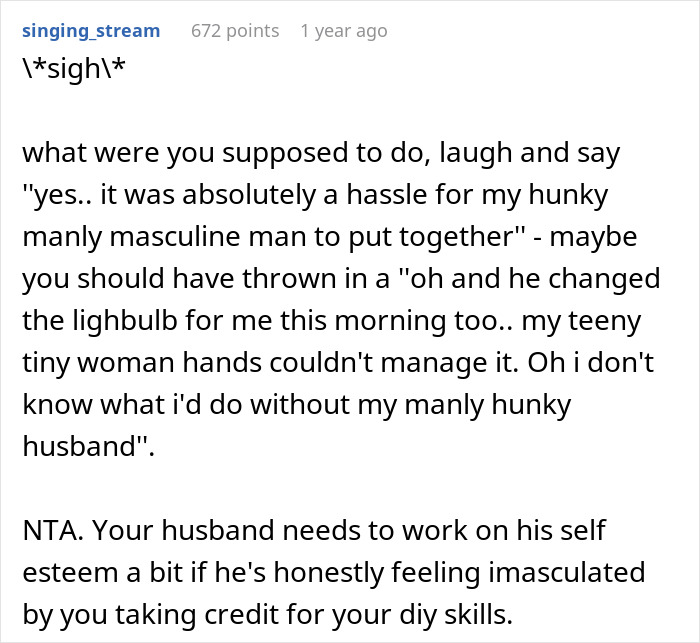Click the word "imasculated" in the last paragraph
The height and width of the screenshot is (643, 700).
pos(567,572)
